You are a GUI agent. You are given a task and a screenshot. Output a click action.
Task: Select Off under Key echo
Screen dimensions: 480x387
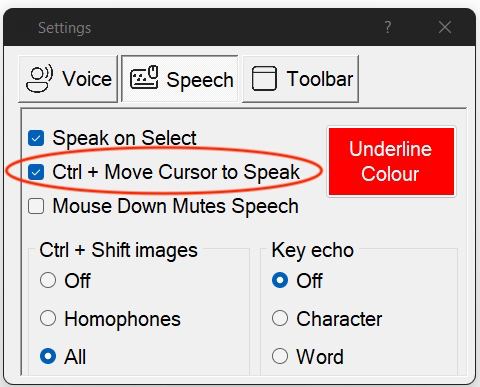pyautogui.click(x=280, y=280)
